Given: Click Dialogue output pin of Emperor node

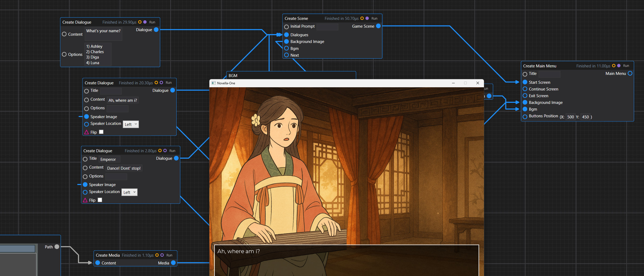Looking at the screenshot, I should 176,158.
